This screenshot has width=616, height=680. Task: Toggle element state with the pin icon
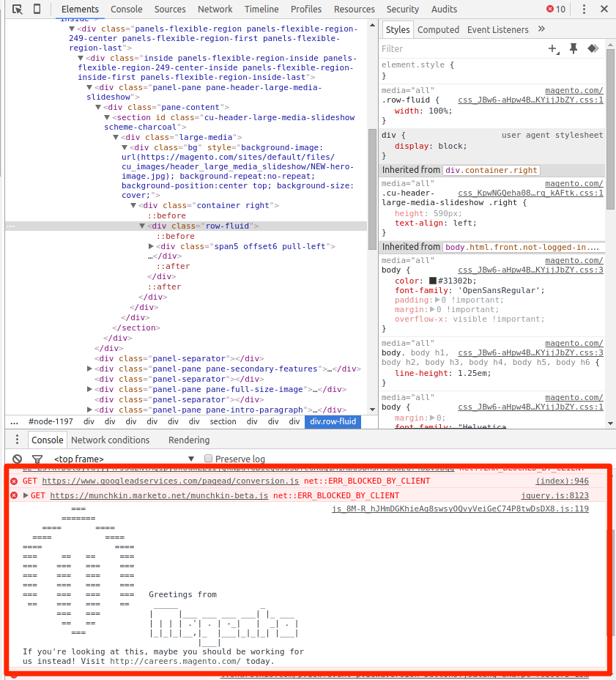[x=574, y=48]
